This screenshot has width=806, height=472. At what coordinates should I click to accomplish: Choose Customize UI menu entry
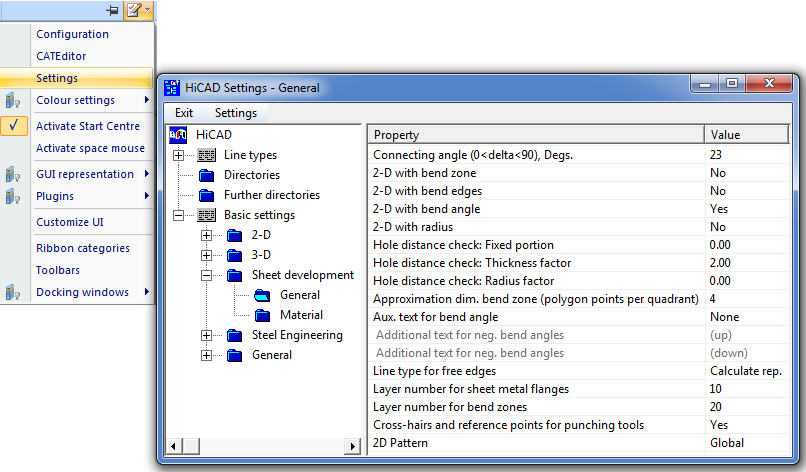click(70, 222)
